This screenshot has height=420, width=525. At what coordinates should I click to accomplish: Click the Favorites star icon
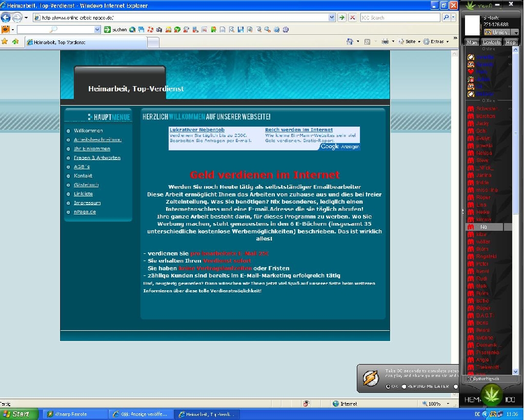pyautogui.click(x=5, y=42)
